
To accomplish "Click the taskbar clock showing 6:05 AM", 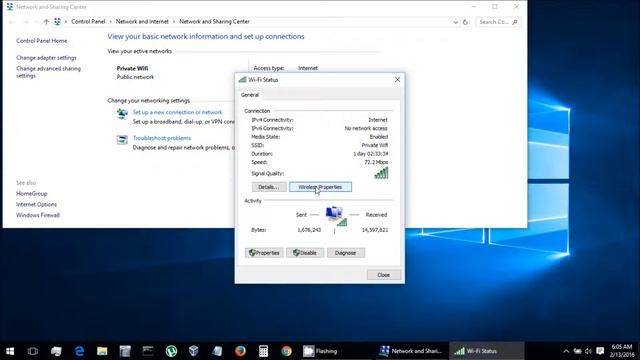I will point(622,351).
